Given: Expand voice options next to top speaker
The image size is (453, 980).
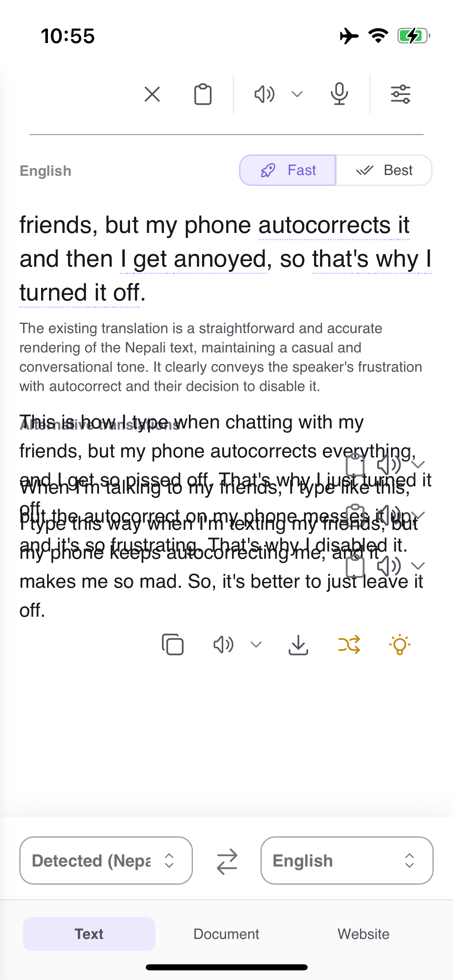Looking at the screenshot, I should (x=297, y=95).
